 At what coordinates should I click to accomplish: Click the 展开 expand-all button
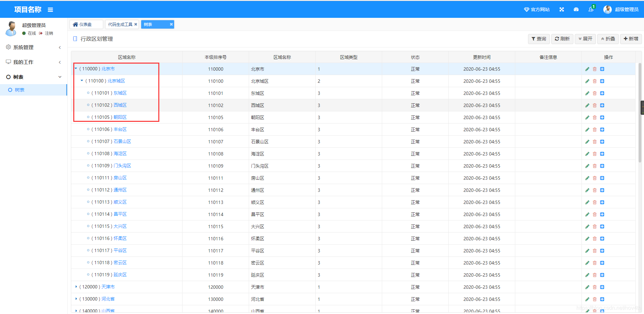click(x=585, y=39)
